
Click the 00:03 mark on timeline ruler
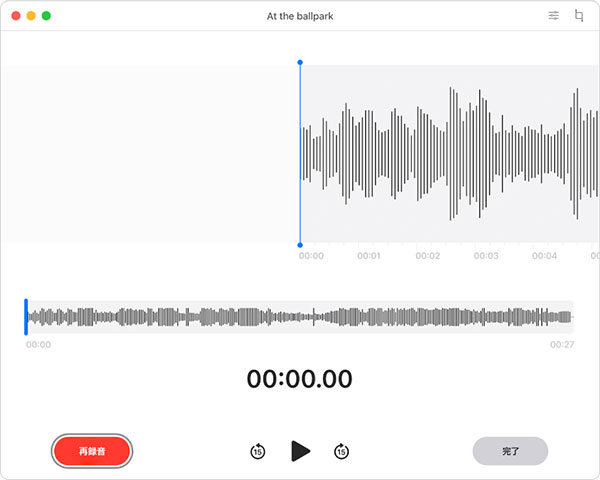click(486, 256)
